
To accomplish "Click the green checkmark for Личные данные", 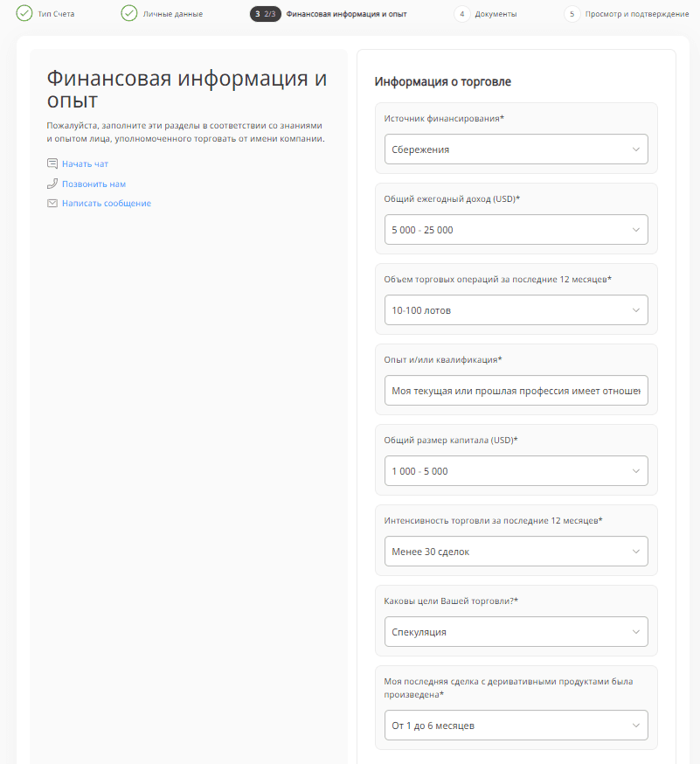I will pyautogui.click(x=129, y=13).
